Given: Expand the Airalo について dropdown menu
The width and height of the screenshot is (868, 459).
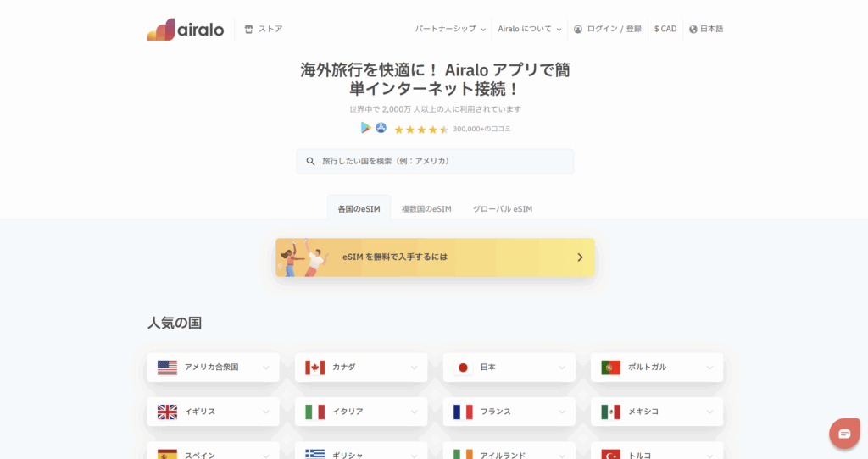Looking at the screenshot, I should pos(529,30).
